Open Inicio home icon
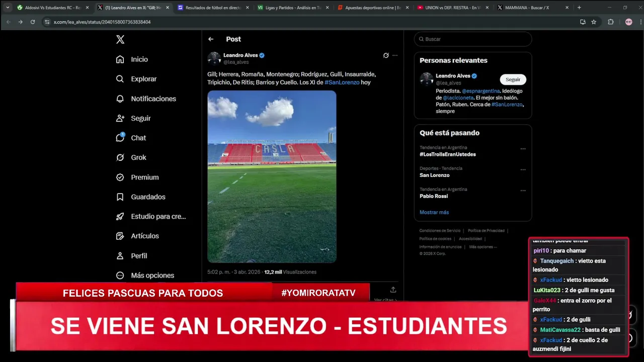 click(x=120, y=59)
